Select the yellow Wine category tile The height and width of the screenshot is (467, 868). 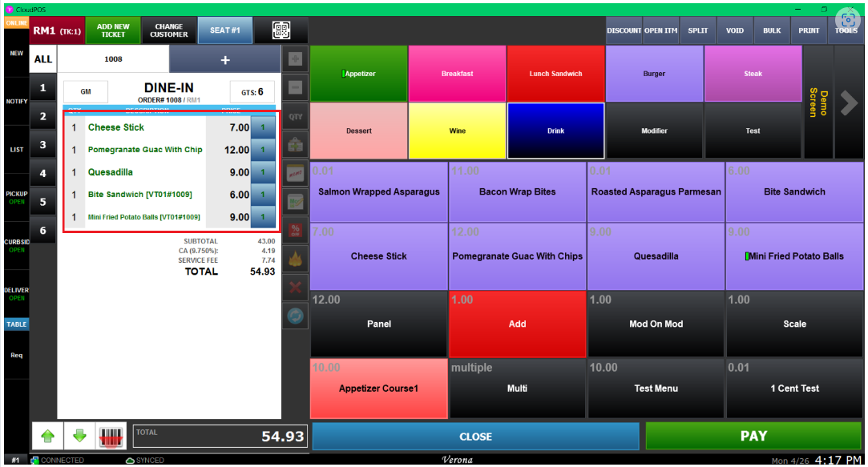tap(457, 131)
